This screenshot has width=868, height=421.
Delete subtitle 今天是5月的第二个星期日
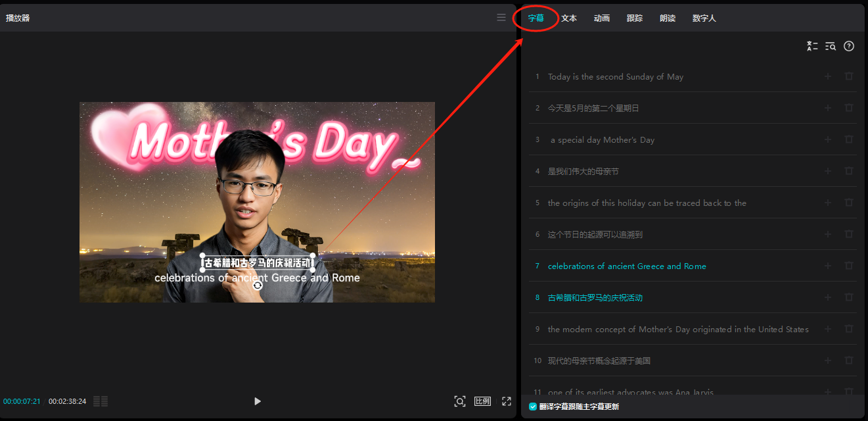click(849, 108)
